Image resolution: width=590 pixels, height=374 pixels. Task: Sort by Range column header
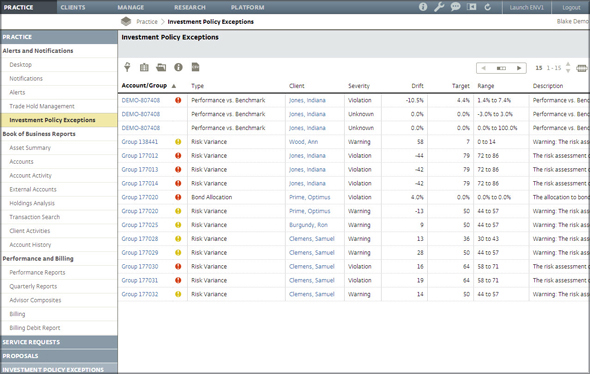click(x=486, y=86)
